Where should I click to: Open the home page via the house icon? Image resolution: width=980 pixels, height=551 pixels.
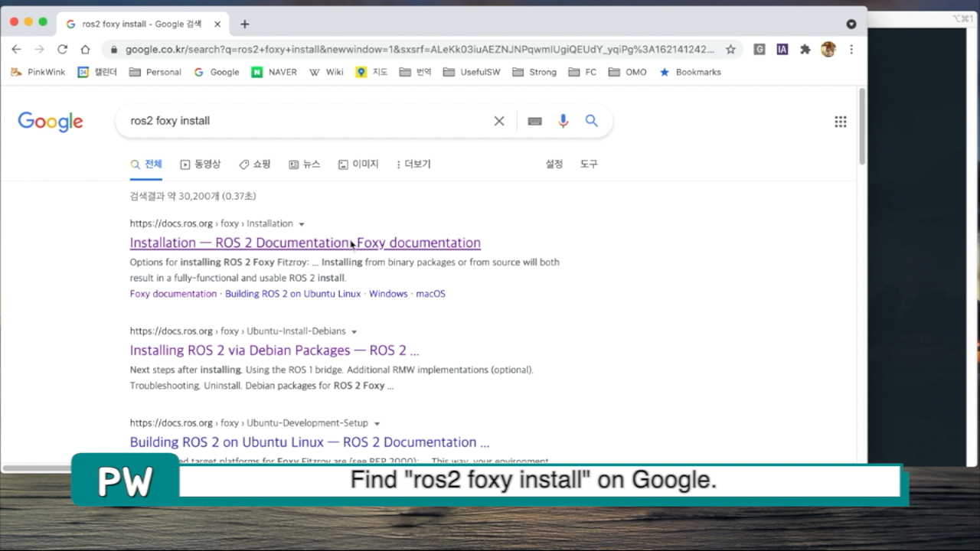(x=85, y=49)
